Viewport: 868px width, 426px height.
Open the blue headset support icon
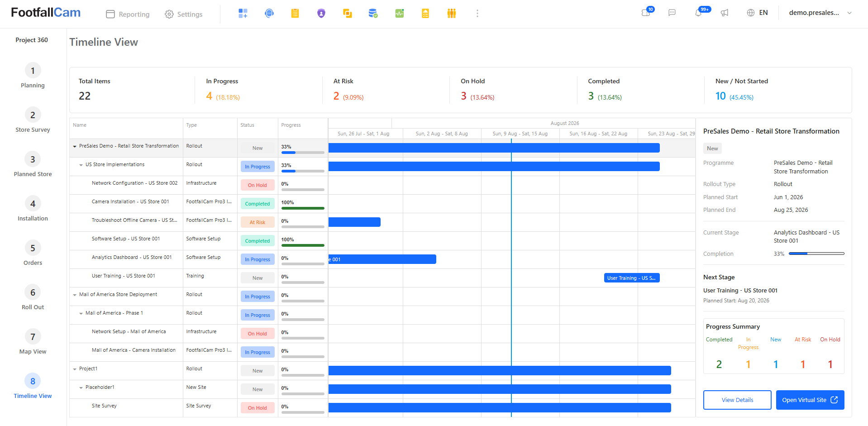(269, 14)
